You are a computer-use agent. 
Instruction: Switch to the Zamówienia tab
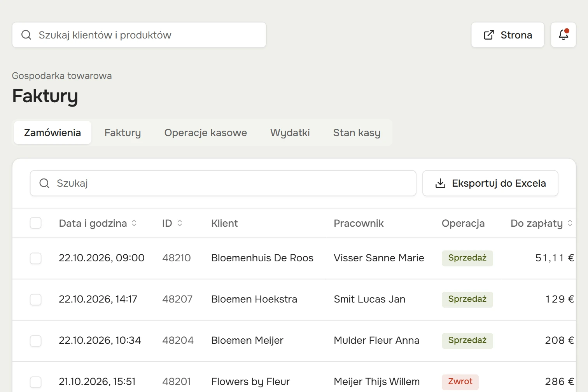click(x=52, y=133)
